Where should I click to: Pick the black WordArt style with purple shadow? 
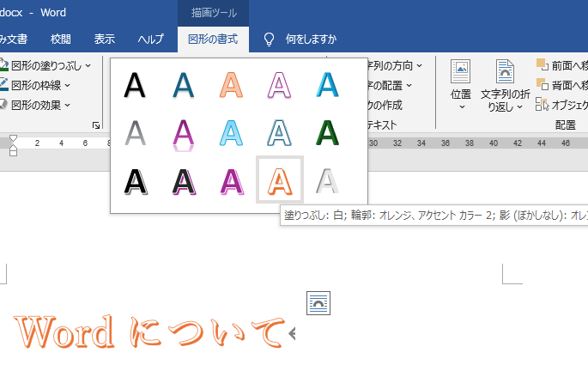pyautogui.click(x=183, y=181)
